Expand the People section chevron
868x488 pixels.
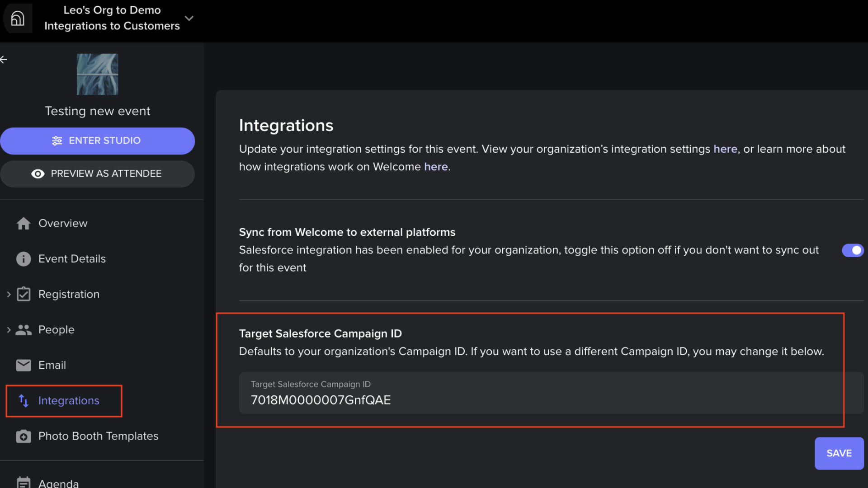pyautogui.click(x=9, y=330)
